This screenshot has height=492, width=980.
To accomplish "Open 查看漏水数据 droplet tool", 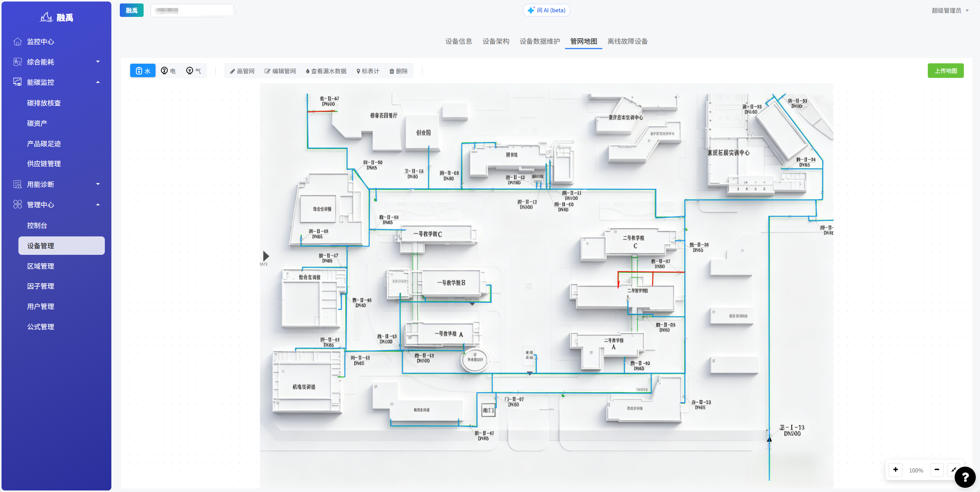I will click(326, 71).
